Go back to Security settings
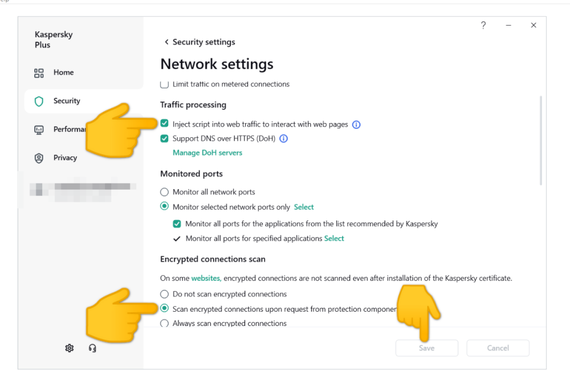Viewport: 570px width, 392px height. pos(199,42)
